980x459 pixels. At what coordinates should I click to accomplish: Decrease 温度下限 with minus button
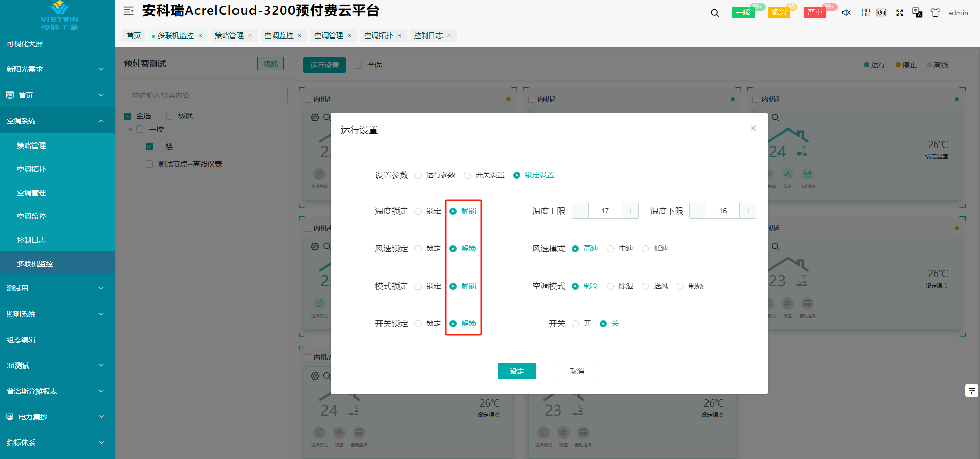(x=698, y=211)
